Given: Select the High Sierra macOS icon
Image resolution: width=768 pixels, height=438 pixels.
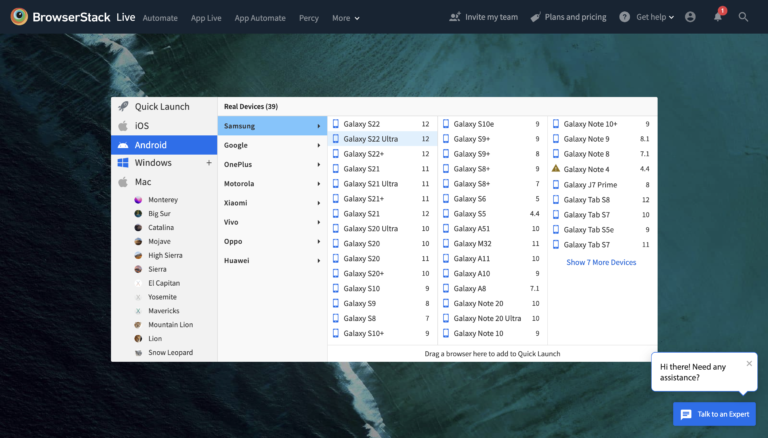Looking at the screenshot, I should pos(138,255).
